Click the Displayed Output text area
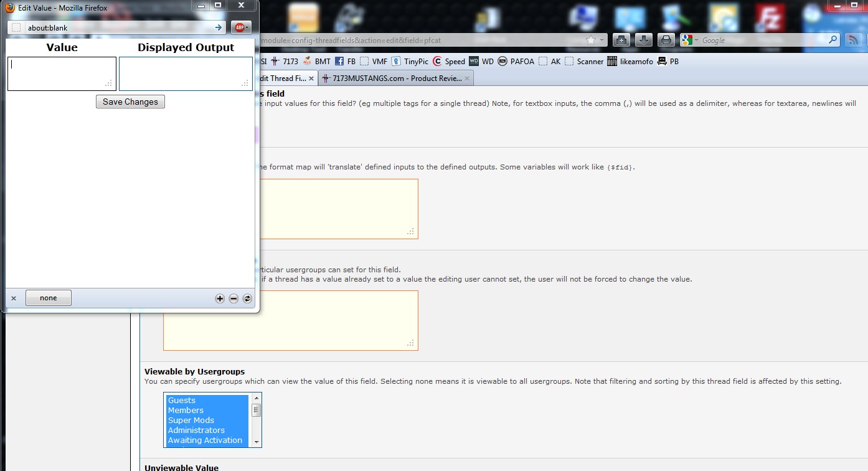Screen dimensions: 868x471 point(186,74)
